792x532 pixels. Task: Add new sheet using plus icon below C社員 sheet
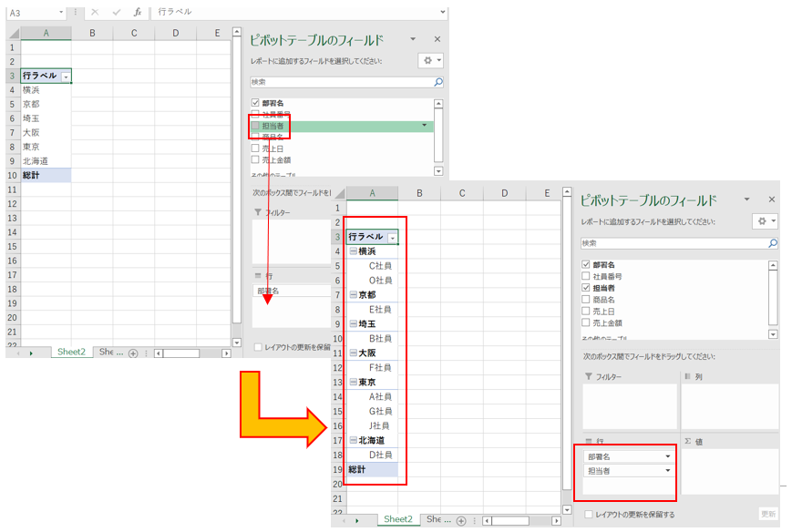tap(462, 520)
